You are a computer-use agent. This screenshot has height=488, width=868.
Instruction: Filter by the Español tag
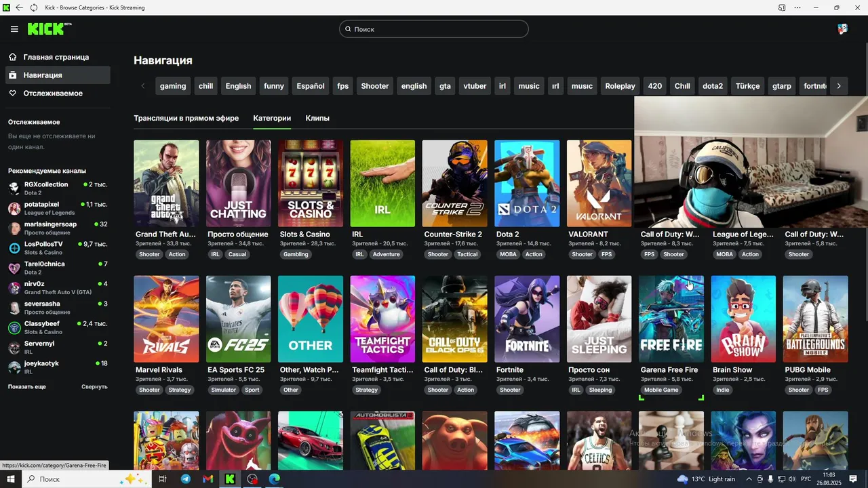point(311,86)
